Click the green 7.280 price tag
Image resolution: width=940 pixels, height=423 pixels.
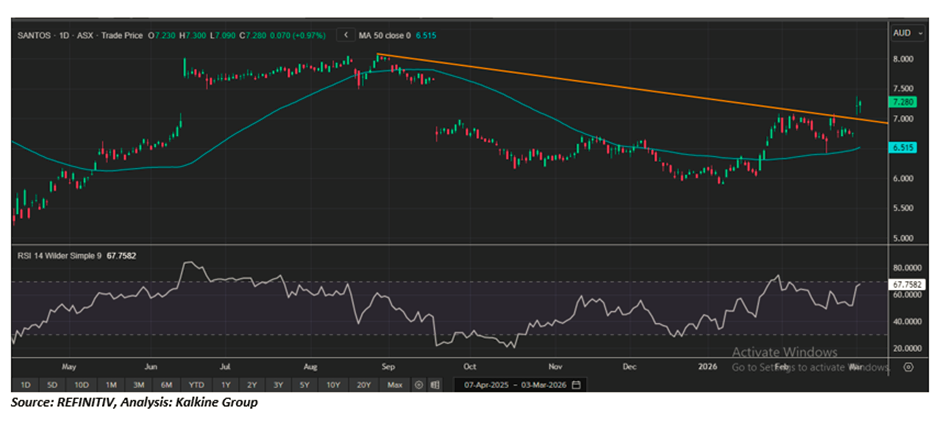pyautogui.click(x=902, y=103)
